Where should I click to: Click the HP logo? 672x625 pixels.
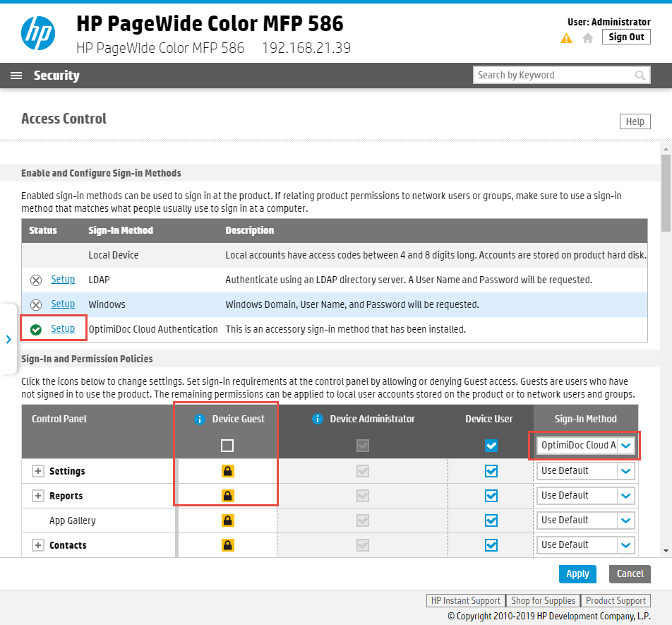click(x=38, y=33)
